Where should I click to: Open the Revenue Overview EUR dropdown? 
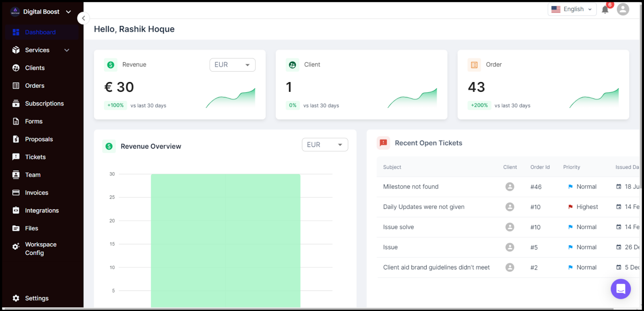click(325, 145)
